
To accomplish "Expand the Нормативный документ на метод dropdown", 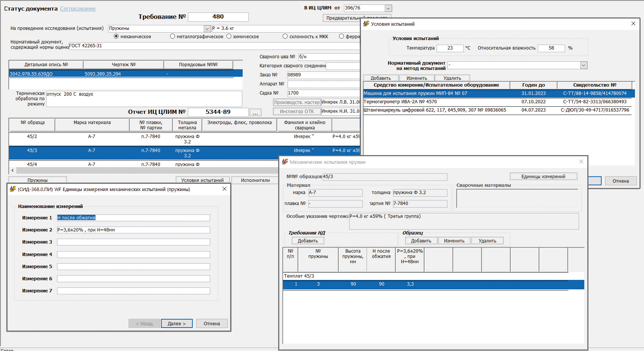I will [584, 65].
